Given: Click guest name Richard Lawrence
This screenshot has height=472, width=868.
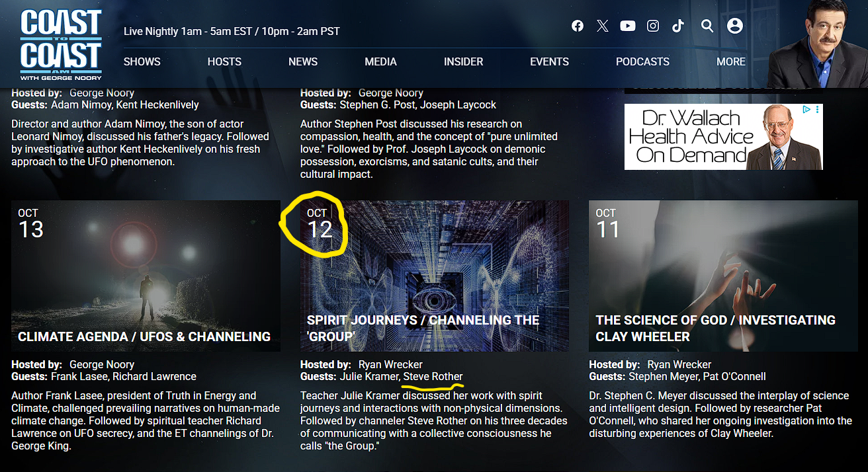Looking at the screenshot, I should 154,376.
